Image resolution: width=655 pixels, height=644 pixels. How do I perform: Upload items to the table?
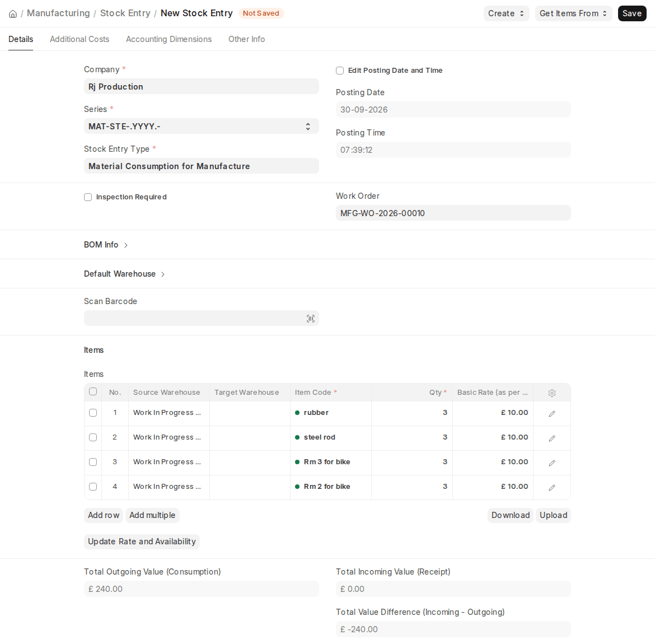pyautogui.click(x=554, y=515)
